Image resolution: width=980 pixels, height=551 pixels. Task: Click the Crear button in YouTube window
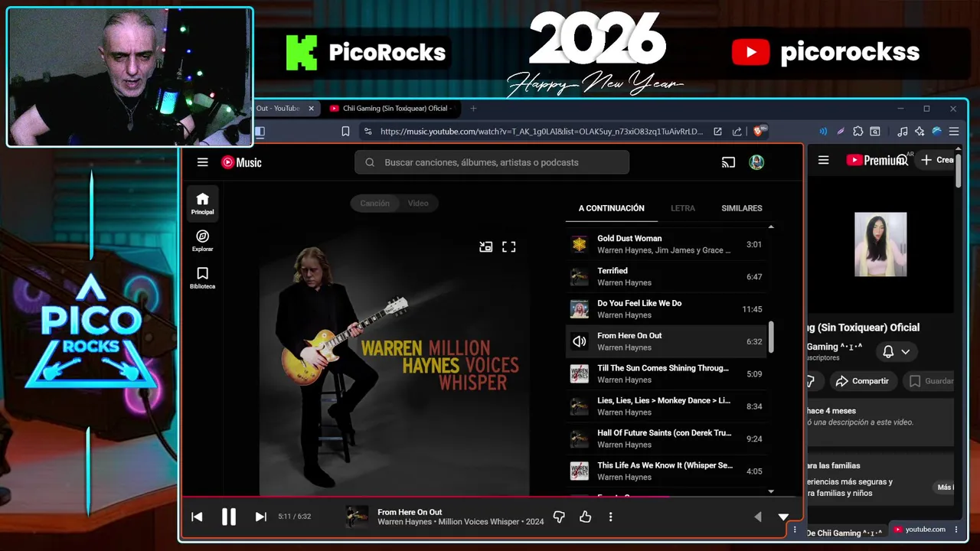pos(937,160)
